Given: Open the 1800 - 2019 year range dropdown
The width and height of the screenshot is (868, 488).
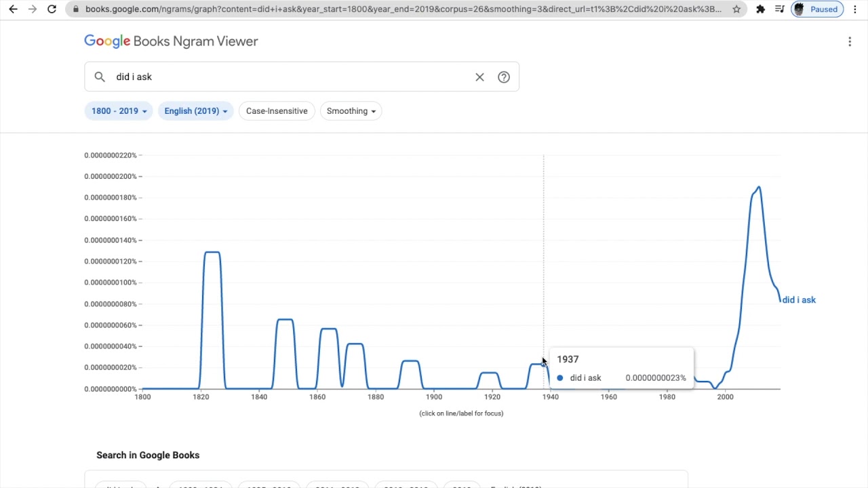Looking at the screenshot, I should pyautogui.click(x=119, y=111).
